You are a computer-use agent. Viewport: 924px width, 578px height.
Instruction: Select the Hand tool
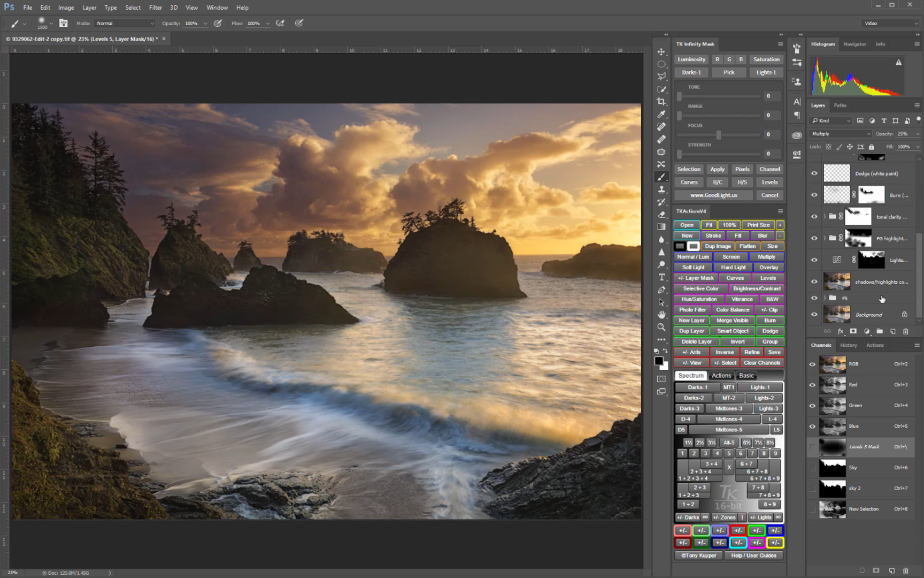661,315
